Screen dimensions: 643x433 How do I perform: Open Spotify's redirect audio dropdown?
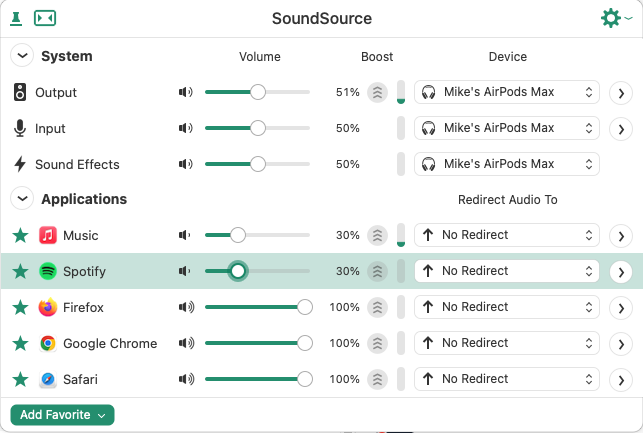coord(506,271)
